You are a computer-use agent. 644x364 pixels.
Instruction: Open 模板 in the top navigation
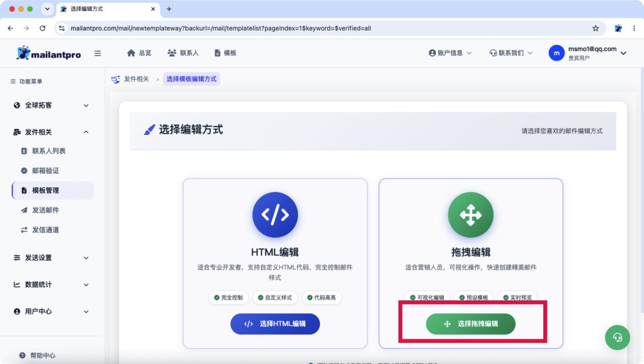225,53
